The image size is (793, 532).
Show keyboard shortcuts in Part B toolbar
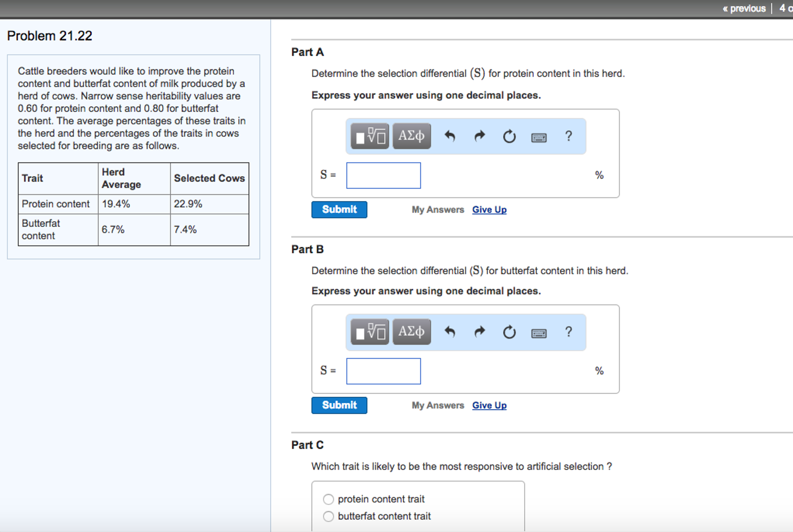pos(539,333)
